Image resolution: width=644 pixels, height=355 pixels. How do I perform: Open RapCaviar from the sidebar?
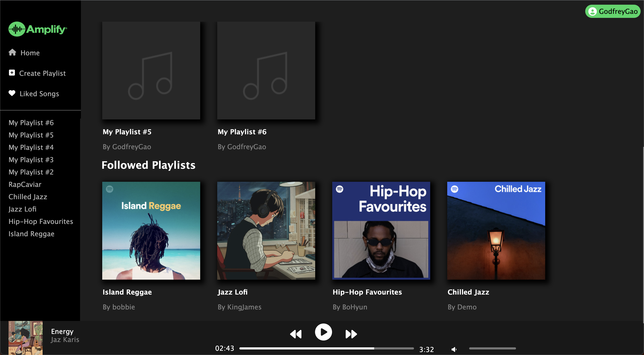[25, 184]
